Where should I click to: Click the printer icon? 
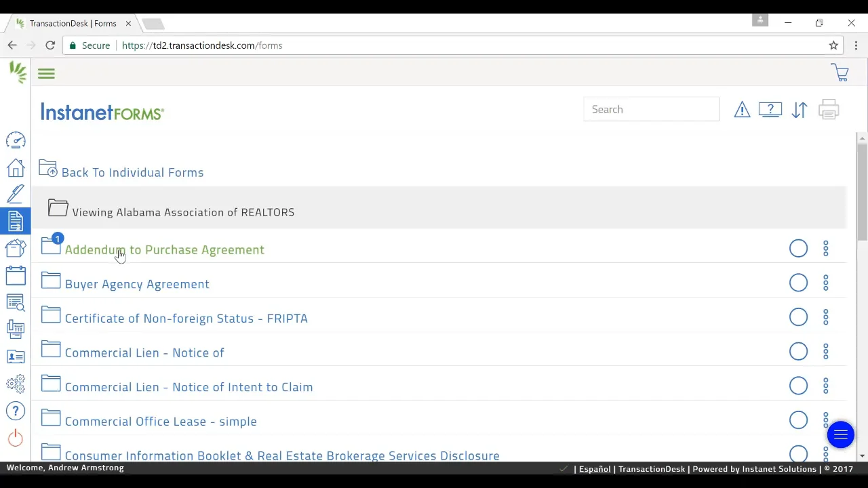click(x=829, y=110)
